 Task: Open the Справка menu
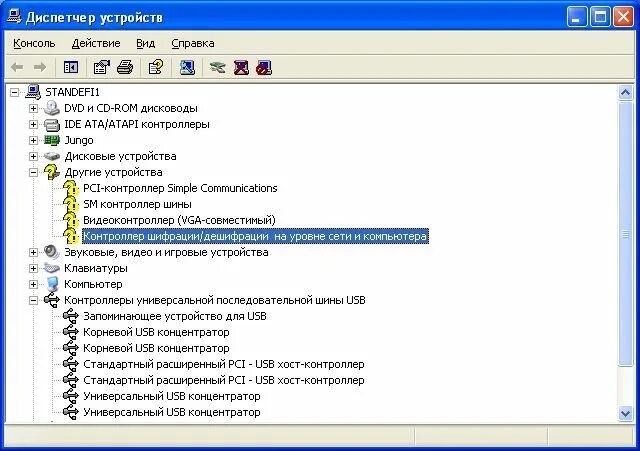coord(193,43)
